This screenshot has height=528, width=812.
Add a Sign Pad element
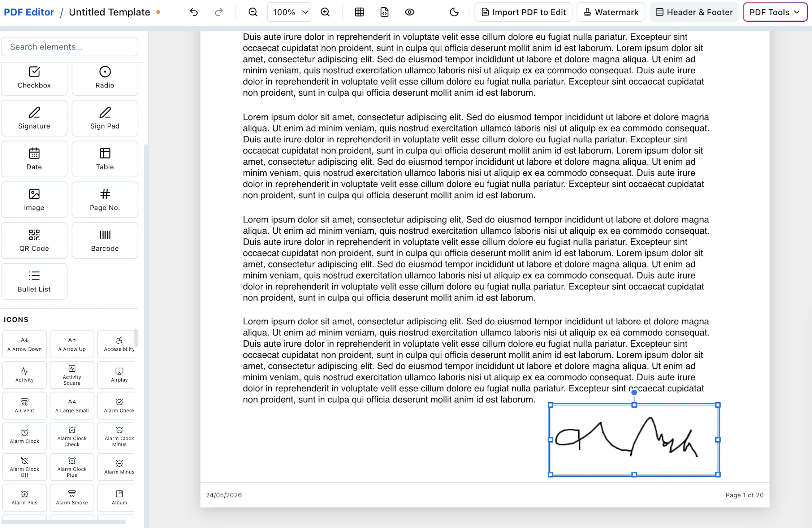[x=105, y=118]
